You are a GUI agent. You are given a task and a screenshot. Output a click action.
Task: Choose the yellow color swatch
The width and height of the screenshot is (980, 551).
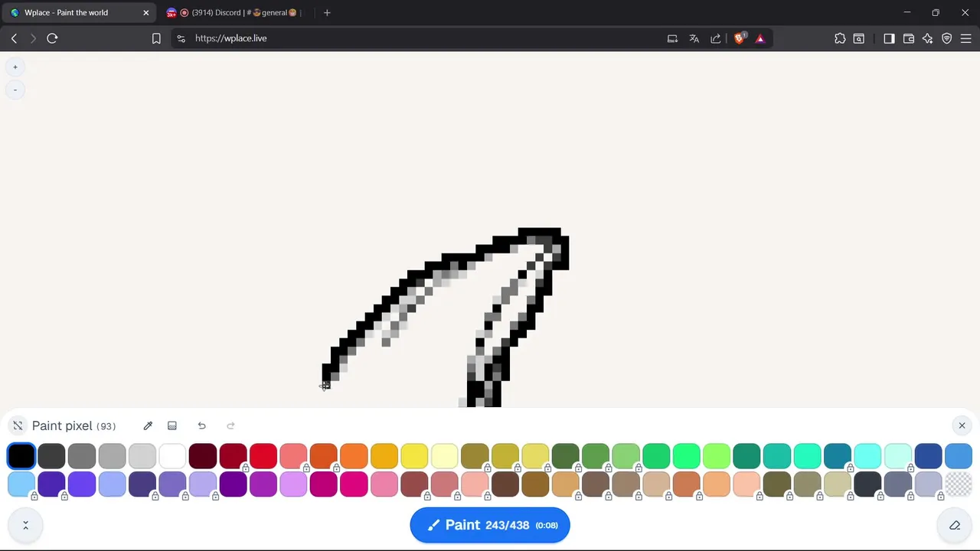(x=414, y=456)
